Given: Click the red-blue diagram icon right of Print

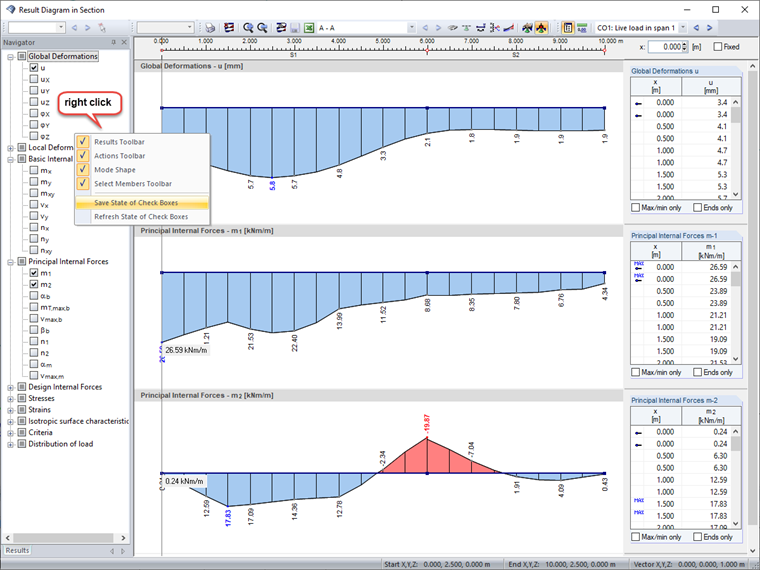Looking at the screenshot, I should click(x=229, y=28).
